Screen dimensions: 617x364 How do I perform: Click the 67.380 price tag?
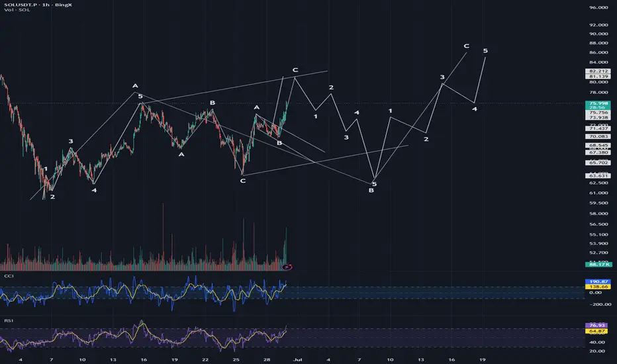coord(598,152)
